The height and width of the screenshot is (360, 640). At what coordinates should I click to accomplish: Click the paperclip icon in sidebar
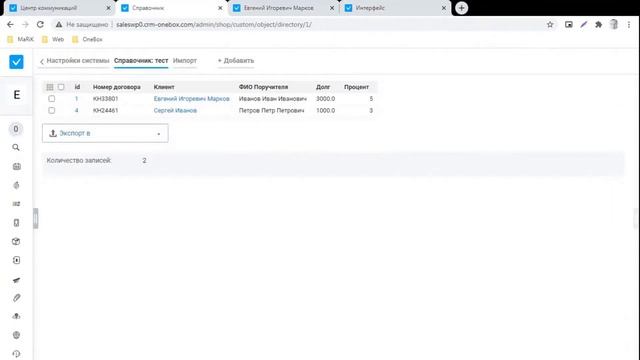click(x=16, y=298)
